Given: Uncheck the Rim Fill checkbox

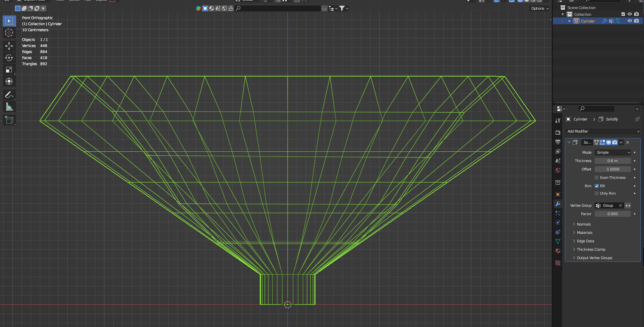Looking at the screenshot, I should tap(597, 186).
